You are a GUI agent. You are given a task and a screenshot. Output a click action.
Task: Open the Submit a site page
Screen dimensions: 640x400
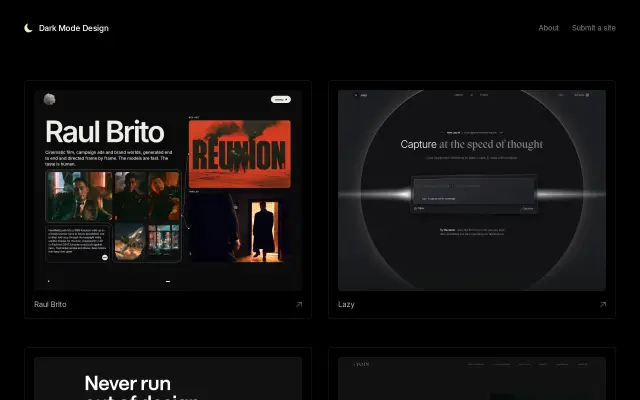point(593,28)
